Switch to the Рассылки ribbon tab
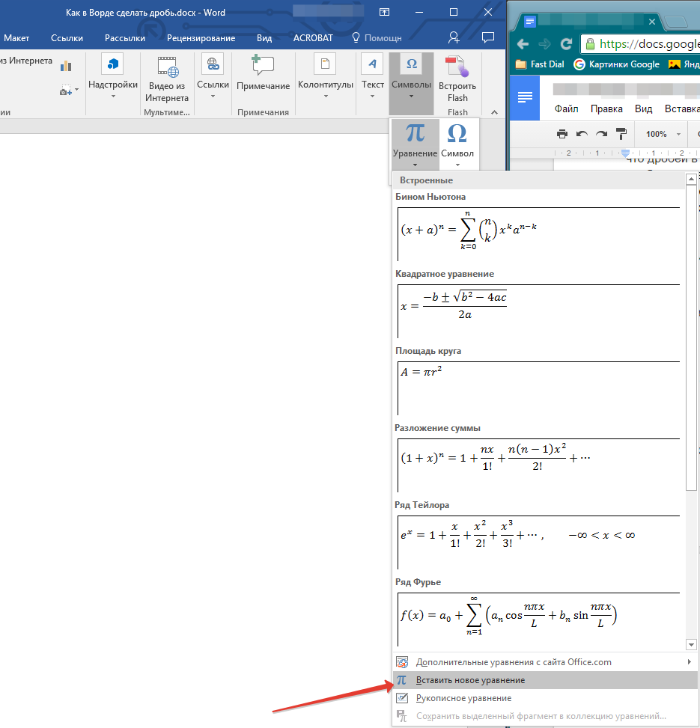The image size is (700, 728). 125,38
